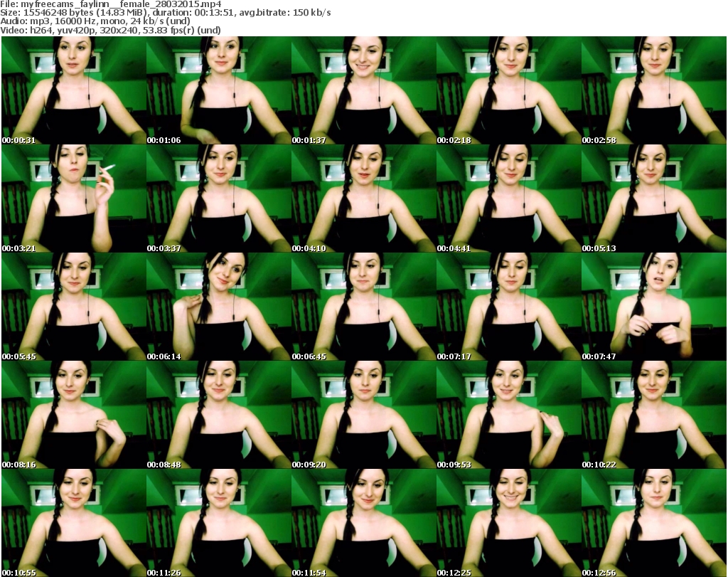Open the frame labeled 00:12:25

click(508, 523)
